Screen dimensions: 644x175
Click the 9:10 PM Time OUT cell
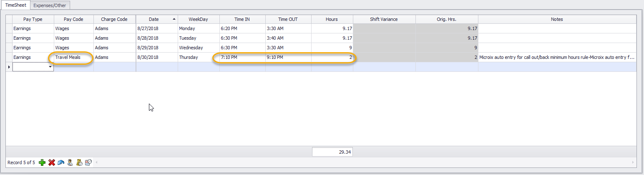coord(288,57)
